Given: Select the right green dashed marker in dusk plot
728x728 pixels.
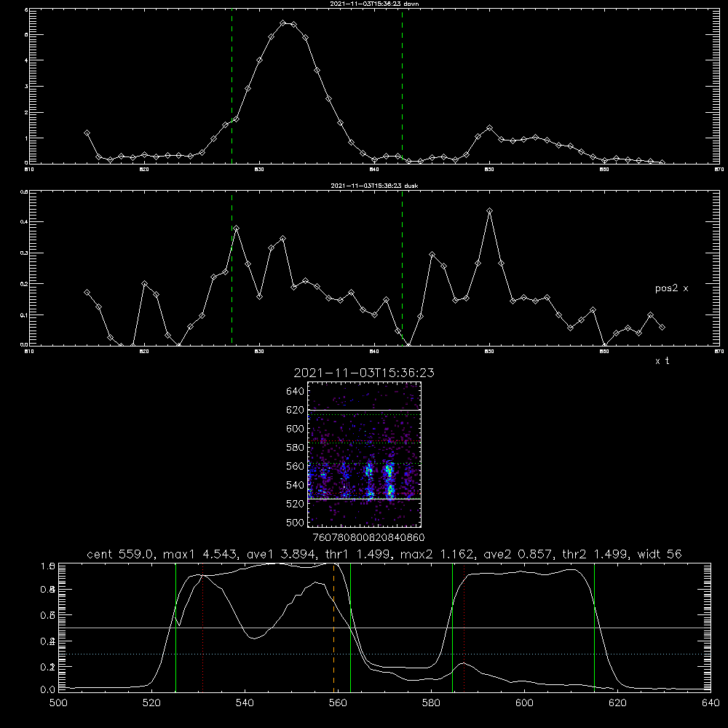Looking at the screenshot, I should 402,269.
